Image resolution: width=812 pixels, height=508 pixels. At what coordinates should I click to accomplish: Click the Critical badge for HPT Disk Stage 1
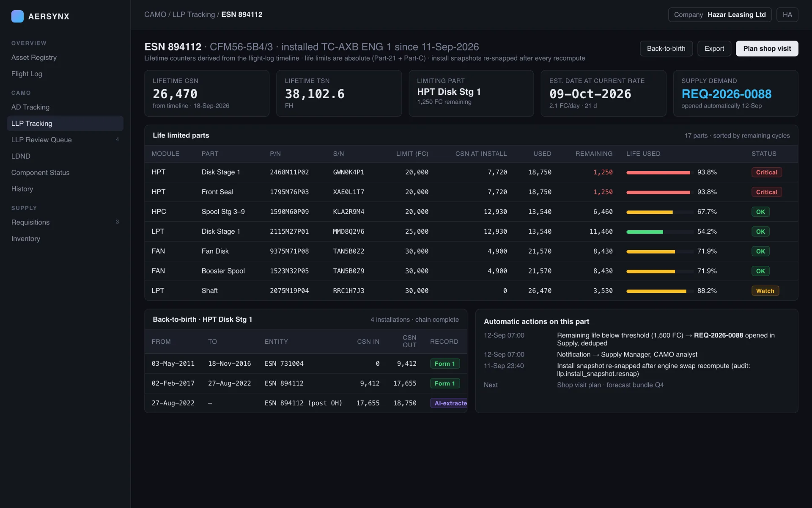click(x=766, y=172)
